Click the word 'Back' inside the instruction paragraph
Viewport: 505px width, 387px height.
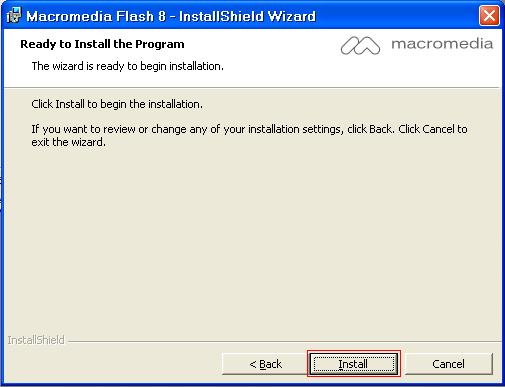tap(380, 129)
